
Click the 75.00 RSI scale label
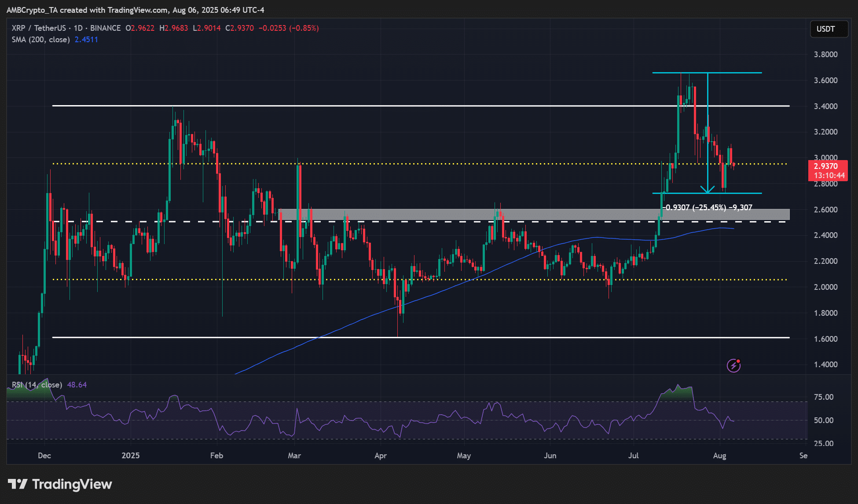click(x=824, y=397)
